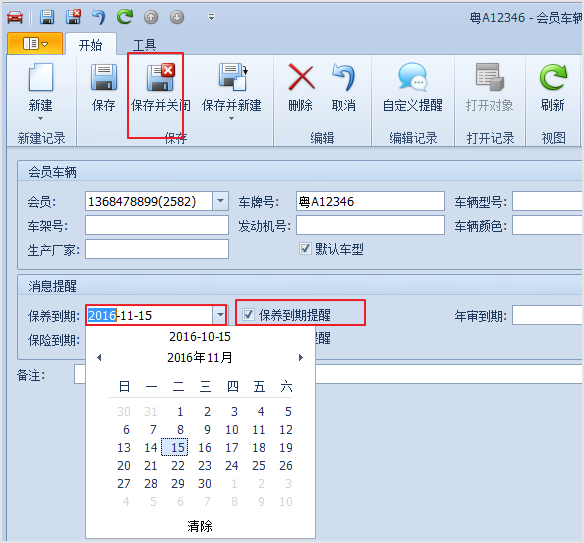This screenshot has width=584, height=543.
Task: Click the quick-access undo arrow icon
Action: pyautogui.click(x=99, y=17)
